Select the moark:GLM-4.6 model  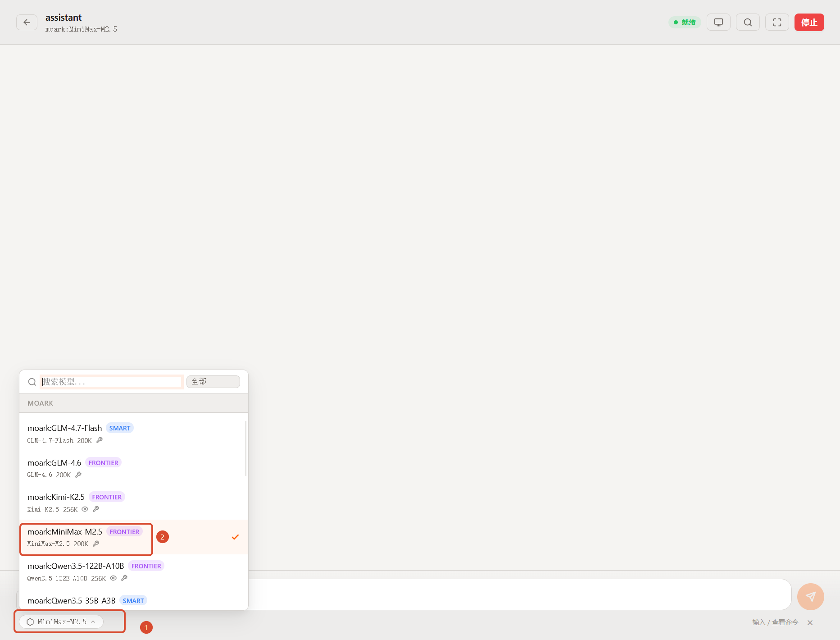click(x=134, y=468)
